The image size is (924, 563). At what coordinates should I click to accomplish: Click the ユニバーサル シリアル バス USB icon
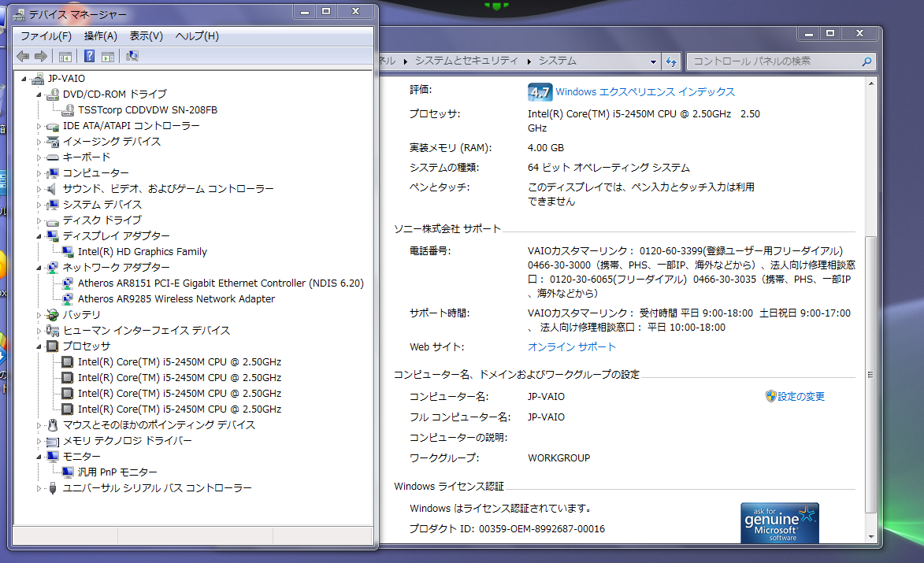point(53,487)
